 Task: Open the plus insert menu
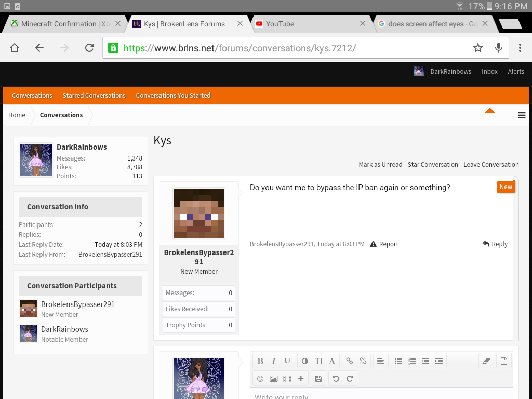pos(301,379)
